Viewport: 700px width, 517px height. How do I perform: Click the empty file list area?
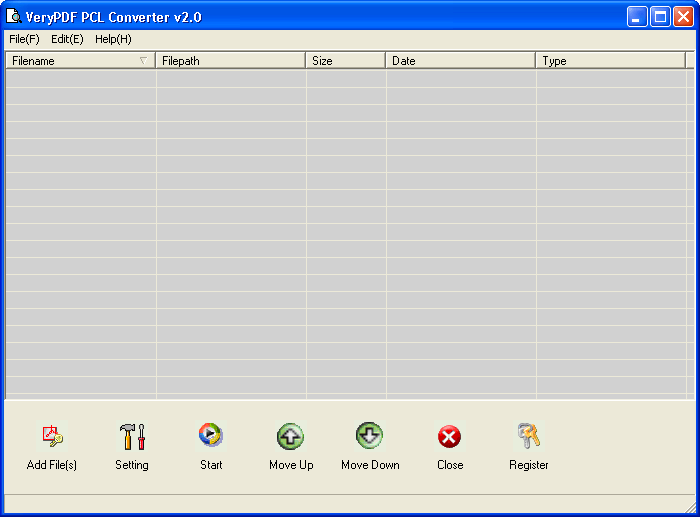pyautogui.click(x=350, y=230)
